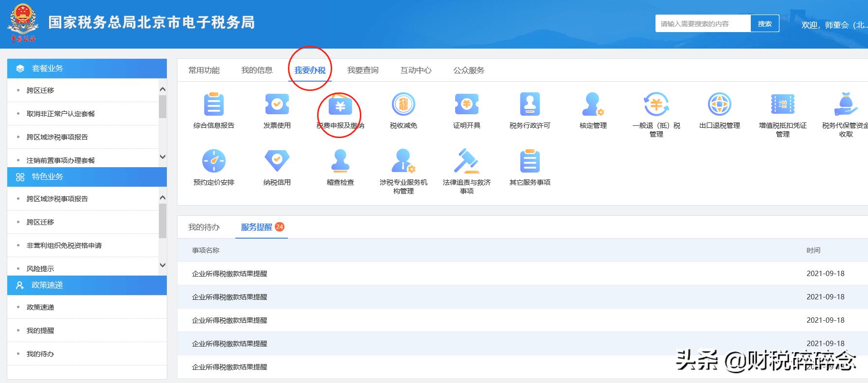Viewport: 868px width, 383px height.
Task: Open 政策速递 list item link
Action: 40,307
